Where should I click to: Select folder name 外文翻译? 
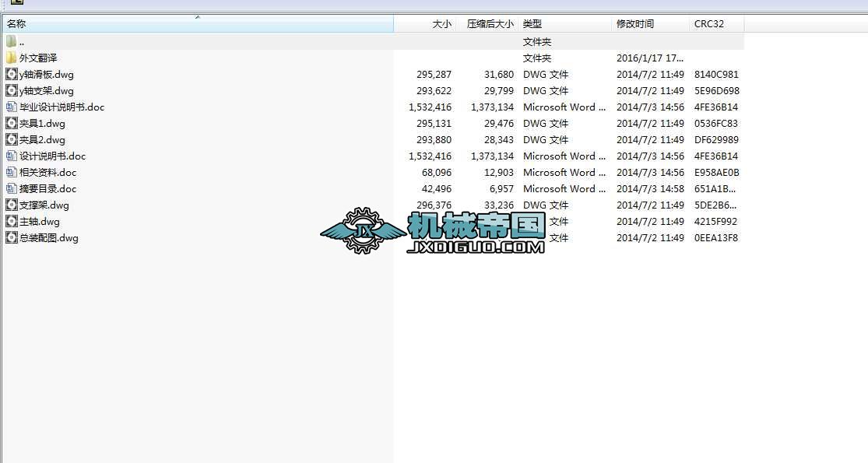point(38,58)
